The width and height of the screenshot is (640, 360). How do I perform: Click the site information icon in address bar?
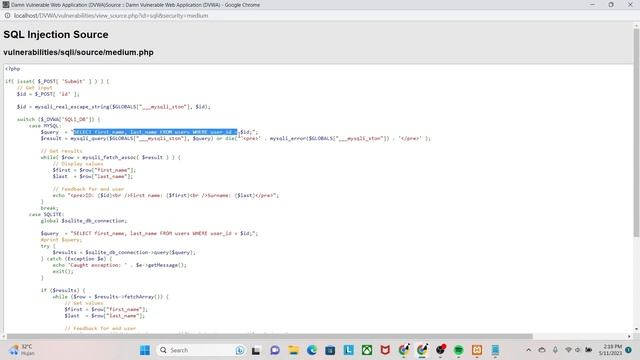[x=7, y=16]
